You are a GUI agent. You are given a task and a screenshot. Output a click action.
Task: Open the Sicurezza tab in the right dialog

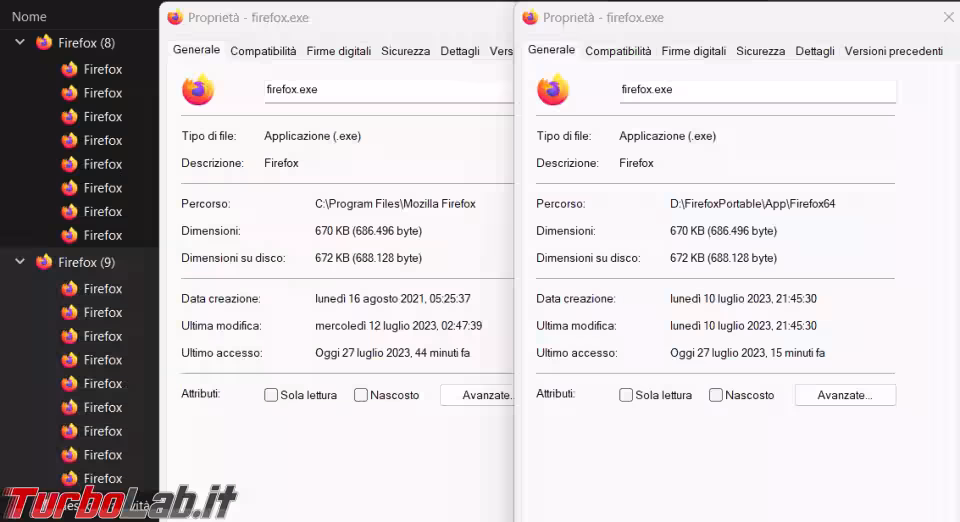click(x=760, y=51)
